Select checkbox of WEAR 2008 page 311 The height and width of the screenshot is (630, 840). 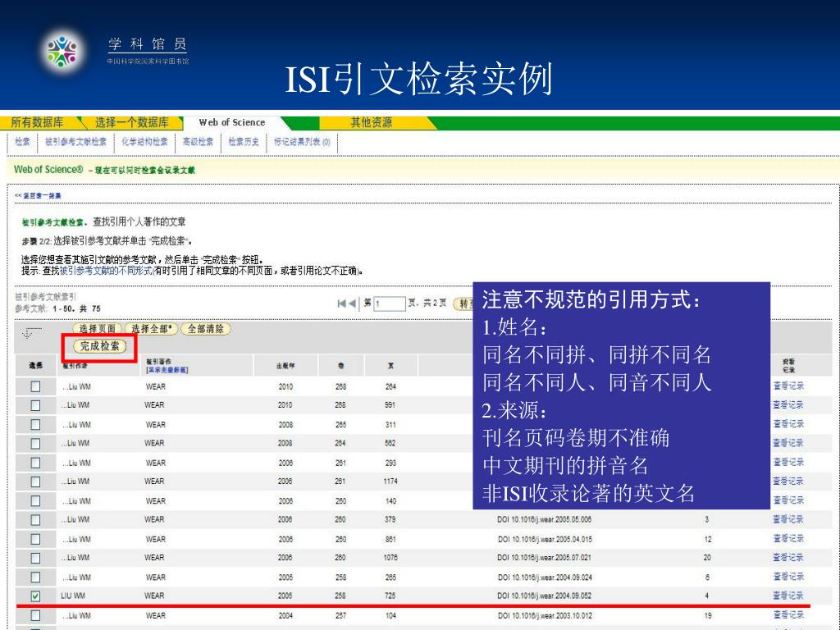(x=35, y=425)
